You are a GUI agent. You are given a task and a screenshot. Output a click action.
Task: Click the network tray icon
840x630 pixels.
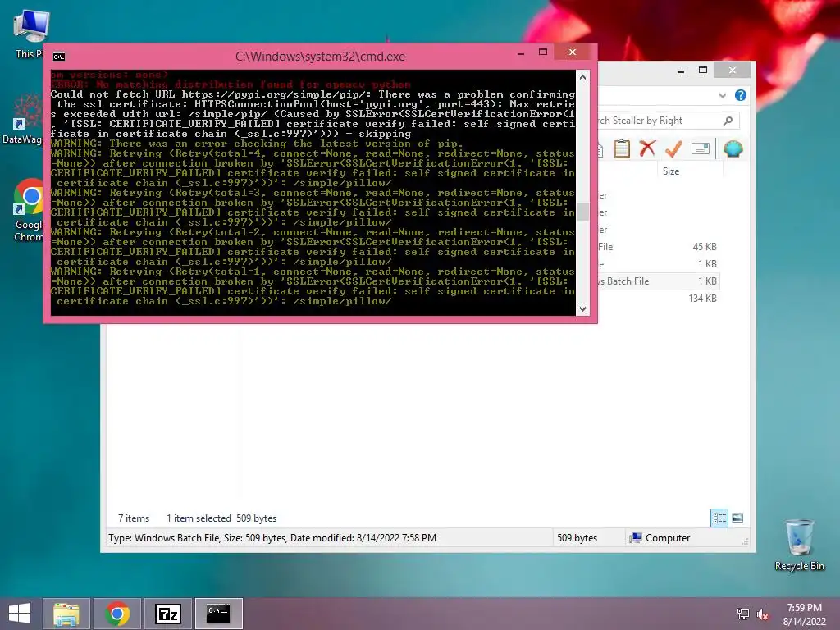[x=742, y=614]
